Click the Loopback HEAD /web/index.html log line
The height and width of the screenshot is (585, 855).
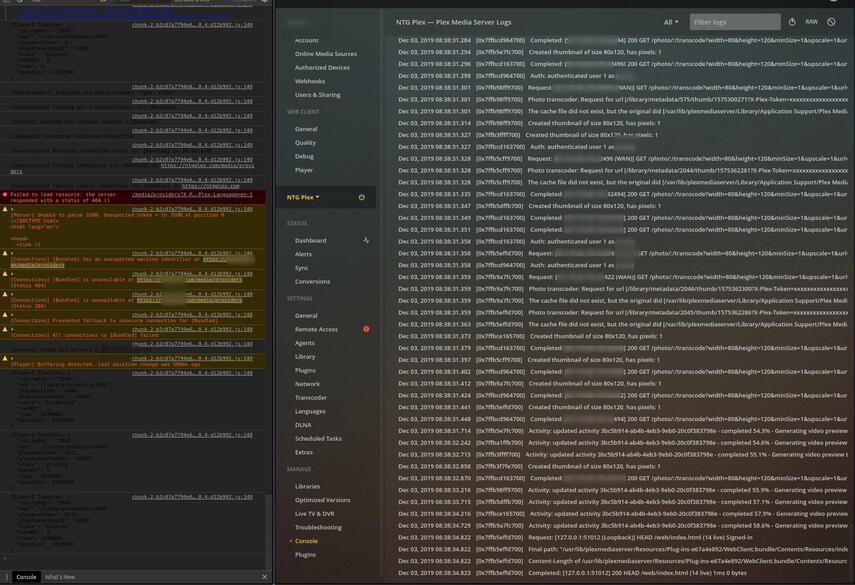point(575,538)
